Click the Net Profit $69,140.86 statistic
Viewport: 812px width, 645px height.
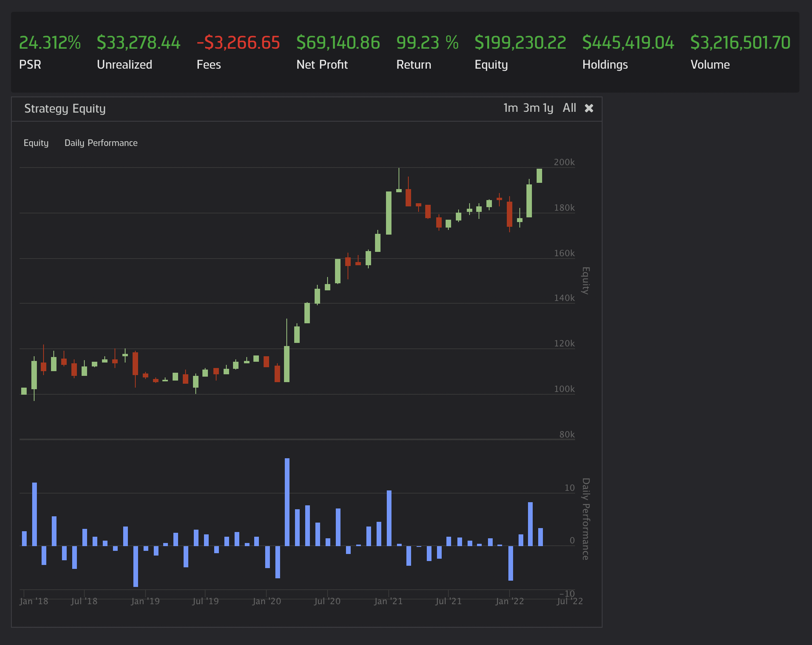pyautogui.click(x=338, y=42)
